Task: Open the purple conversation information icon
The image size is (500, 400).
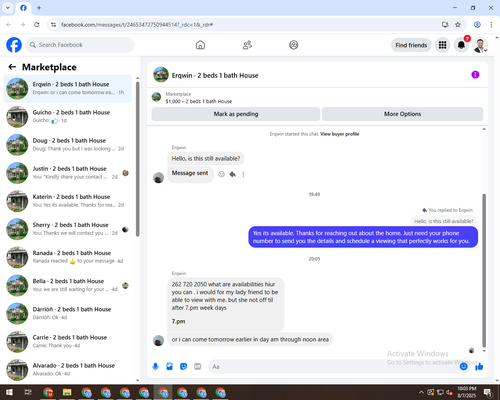Action: [475, 75]
